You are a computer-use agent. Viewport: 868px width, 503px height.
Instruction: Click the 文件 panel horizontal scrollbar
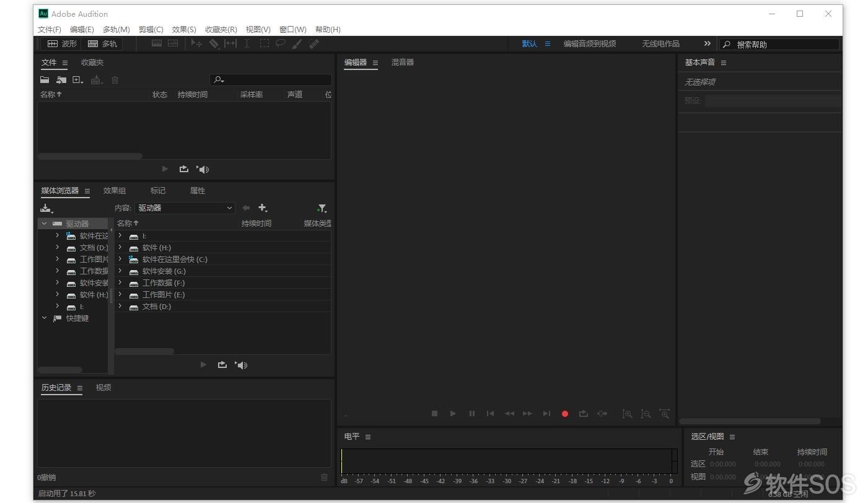pos(90,156)
